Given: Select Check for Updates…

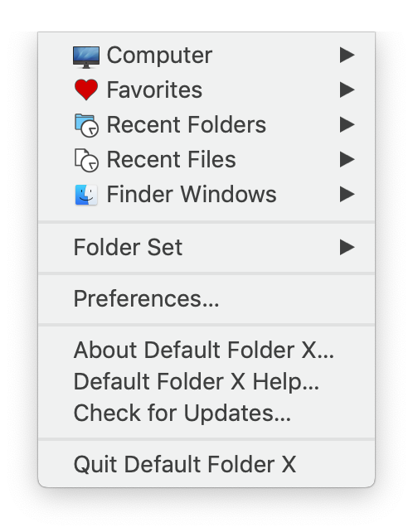Looking at the screenshot, I should pos(182,413).
